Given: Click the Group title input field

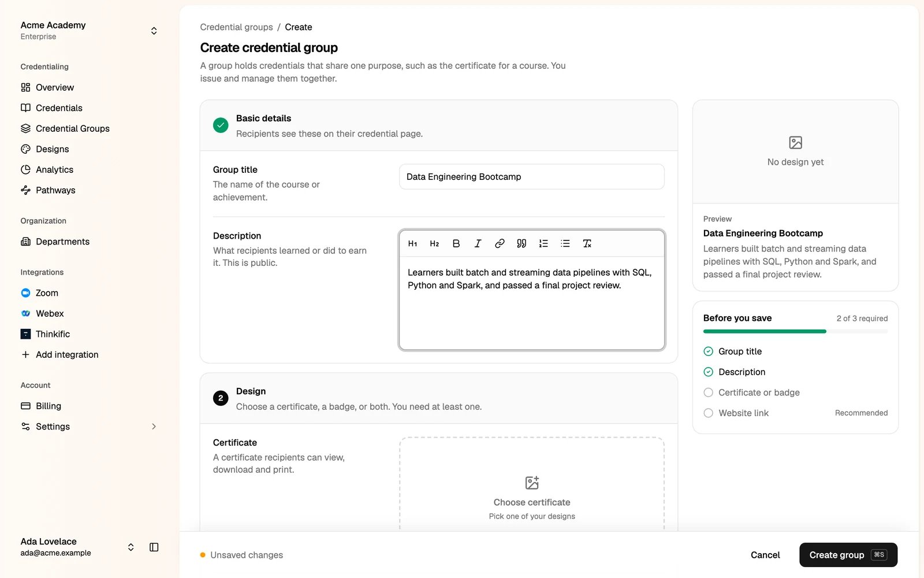Looking at the screenshot, I should point(532,177).
